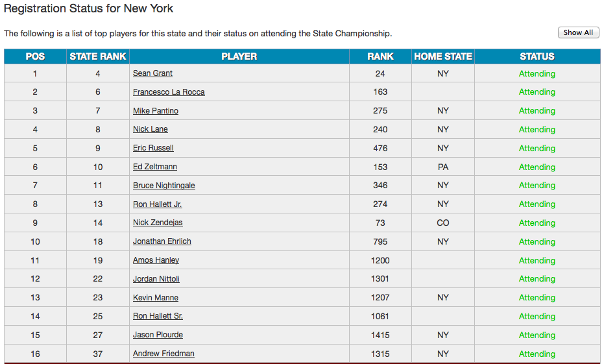
Task: Open Francesco La Rocca's player link
Action: 169,92
